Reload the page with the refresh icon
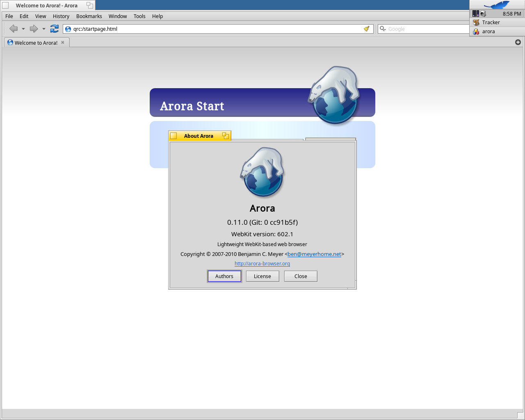 pyautogui.click(x=54, y=29)
